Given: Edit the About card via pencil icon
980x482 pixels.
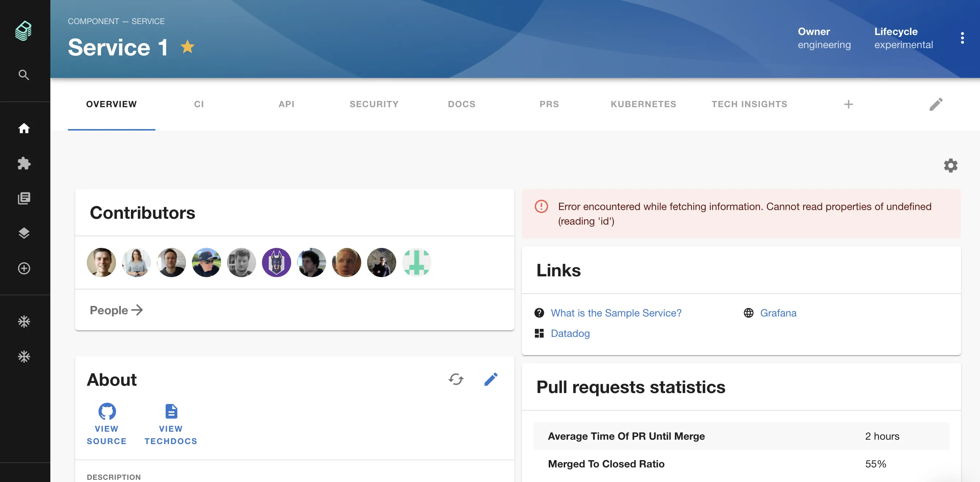Looking at the screenshot, I should point(491,379).
